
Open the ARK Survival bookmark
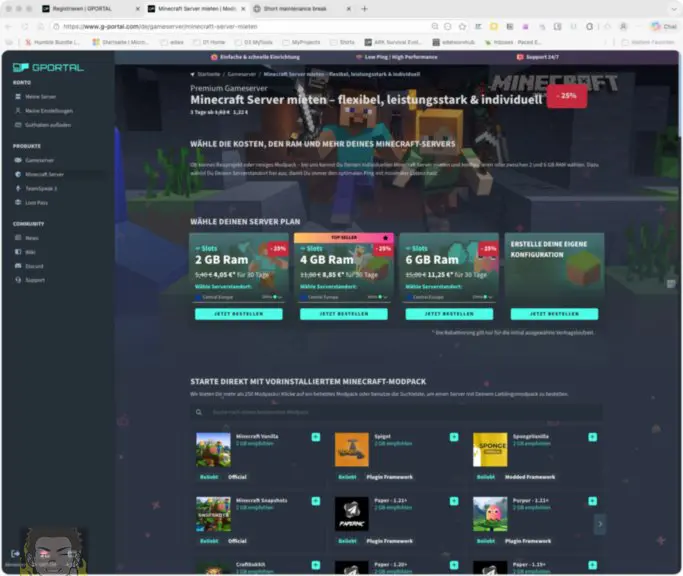click(x=393, y=42)
